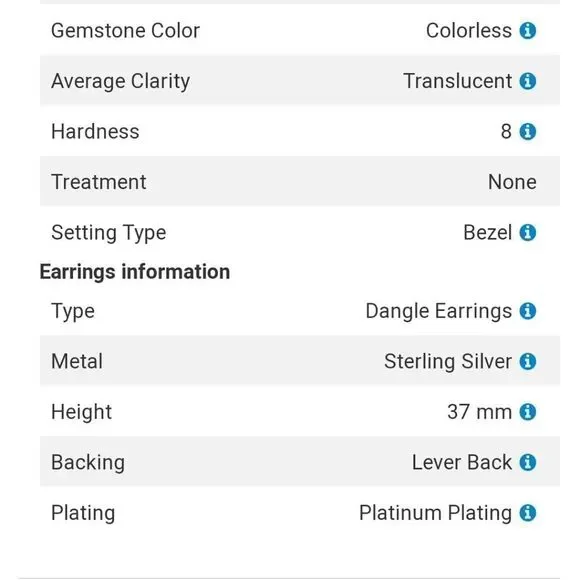Show info for Platinum Plating

coord(527,513)
